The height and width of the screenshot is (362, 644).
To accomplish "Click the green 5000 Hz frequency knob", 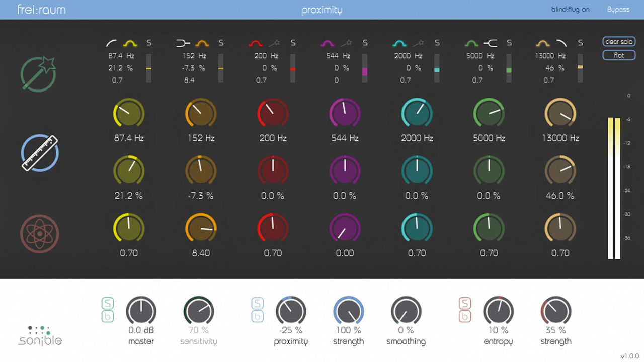I will click(489, 114).
